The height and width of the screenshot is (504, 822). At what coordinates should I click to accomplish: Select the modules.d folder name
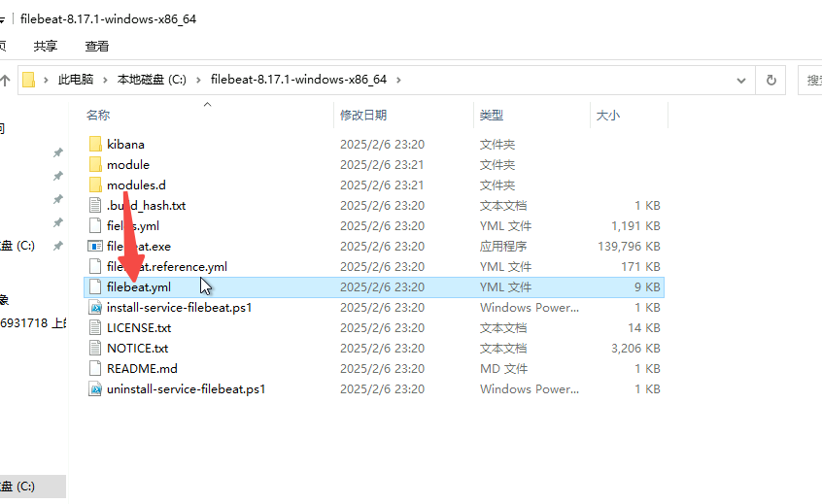136,185
